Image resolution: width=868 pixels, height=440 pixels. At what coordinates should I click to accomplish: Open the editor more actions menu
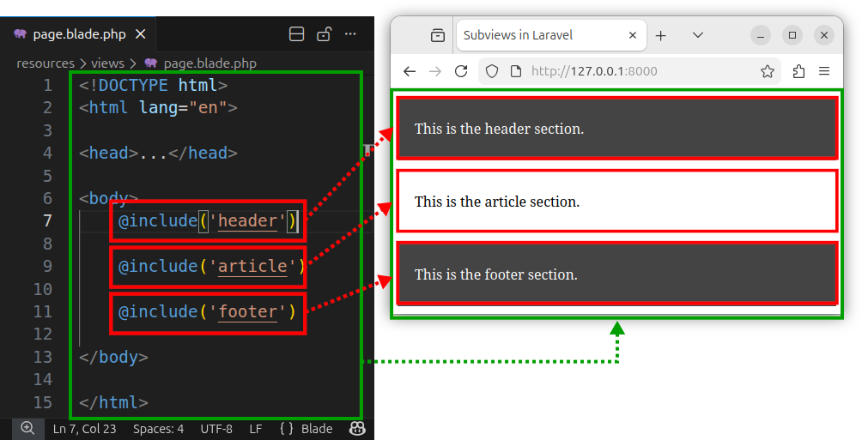pyautogui.click(x=350, y=34)
